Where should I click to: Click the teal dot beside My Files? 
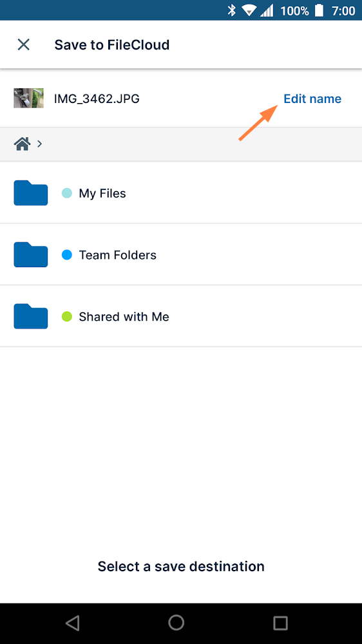pos(66,193)
